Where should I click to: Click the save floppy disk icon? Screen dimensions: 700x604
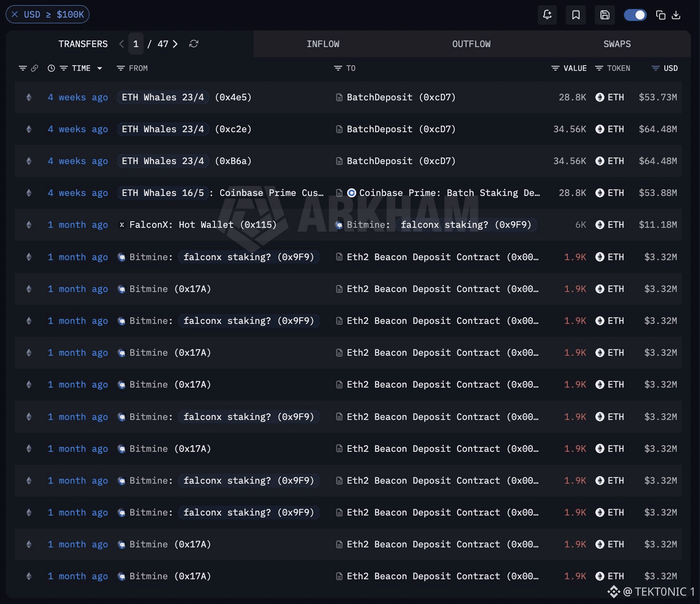[605, 15]
